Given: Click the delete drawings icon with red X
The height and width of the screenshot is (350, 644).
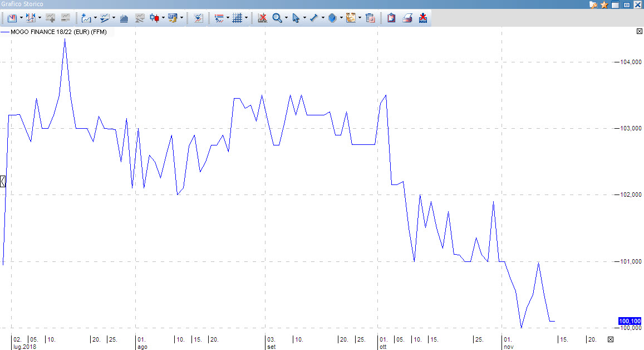Looking at the screenshot, I should tap(262, 18).
